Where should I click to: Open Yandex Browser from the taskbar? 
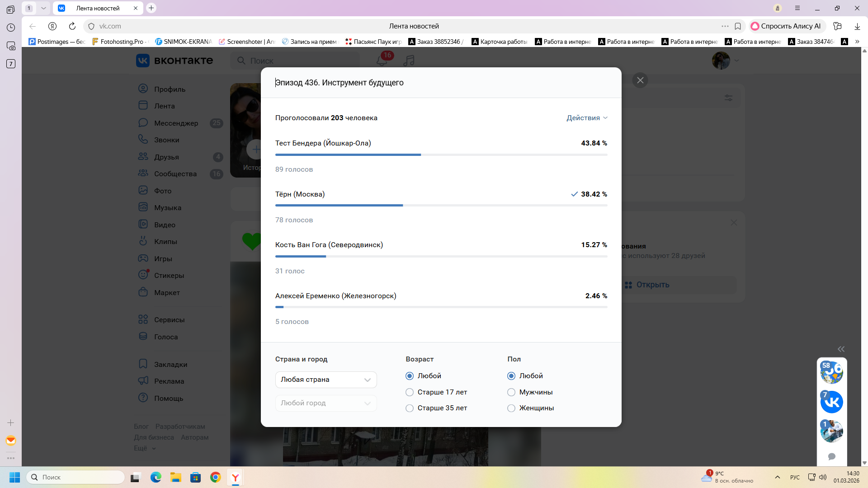[x=236, y=477]
